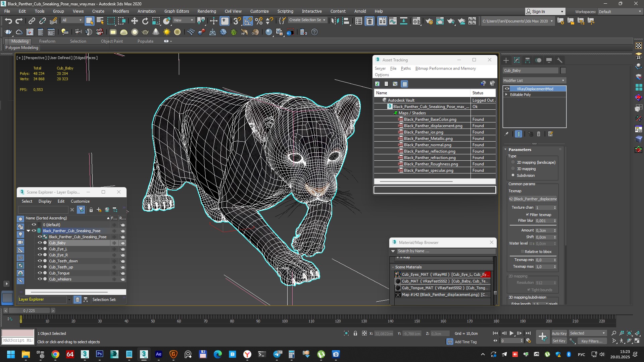Activate the Select Object tool

[89, 21]
